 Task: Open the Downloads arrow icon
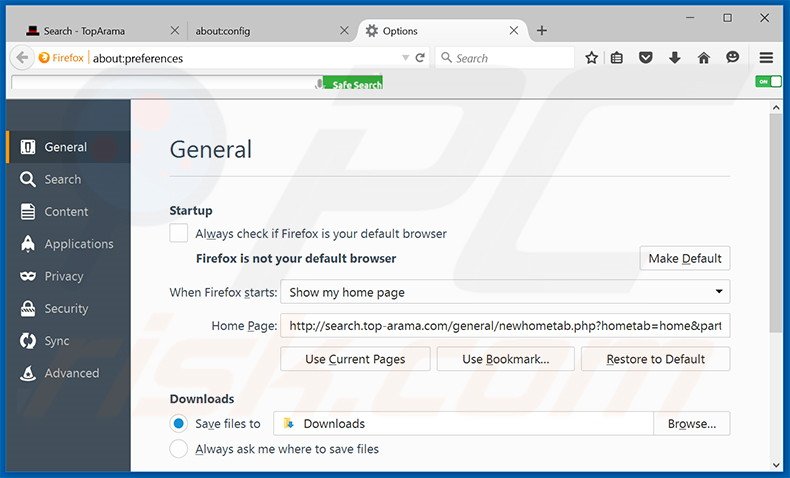[x=675, y=58]
